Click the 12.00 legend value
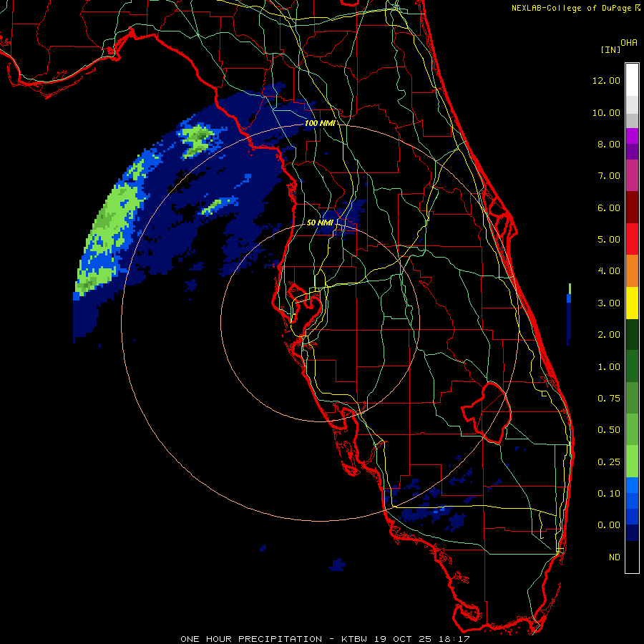 (606, 80)
